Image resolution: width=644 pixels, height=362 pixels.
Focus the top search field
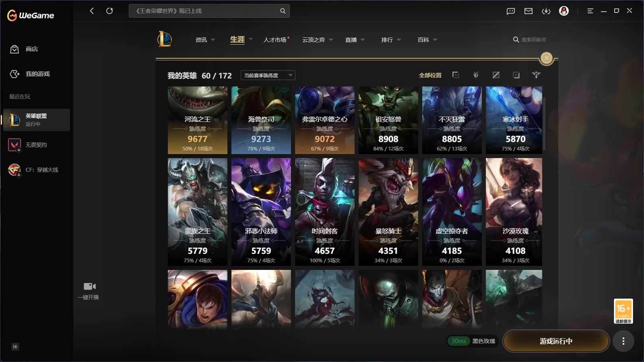209,11
